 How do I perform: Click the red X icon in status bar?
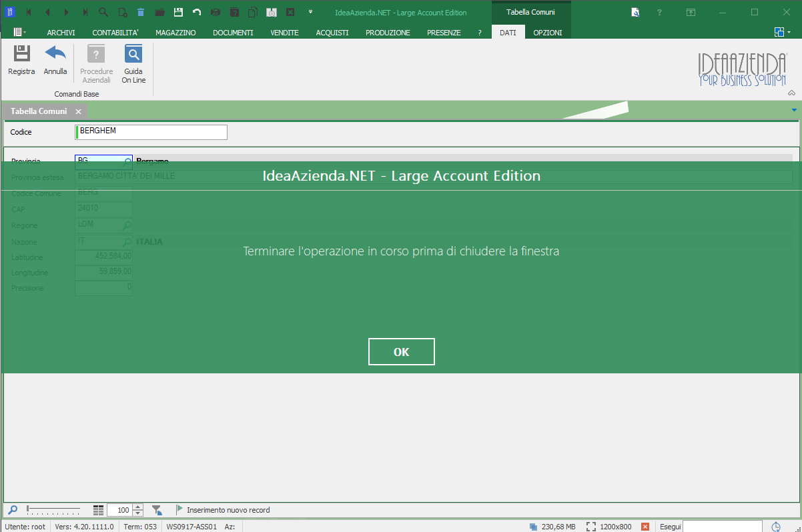pos(645,527)
